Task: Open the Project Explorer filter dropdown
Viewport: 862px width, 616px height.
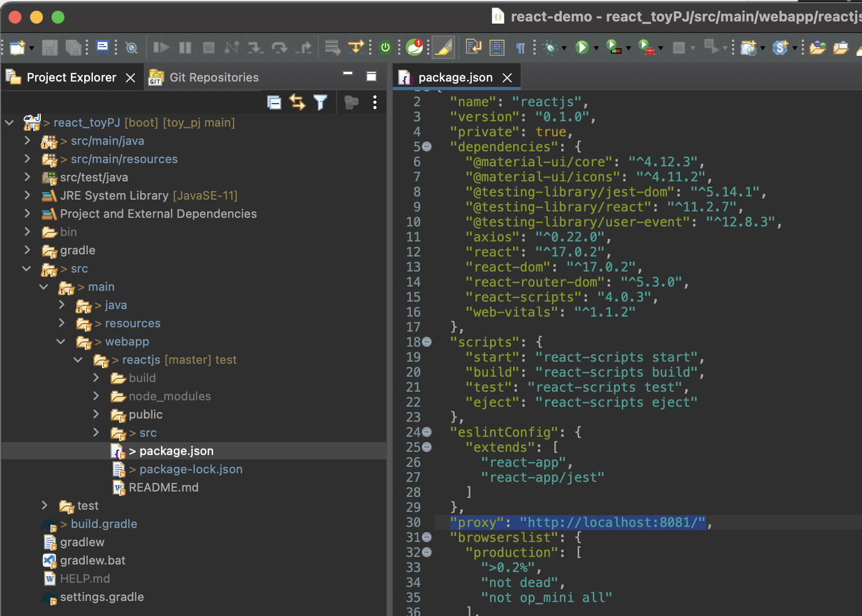Action: (320, 102)
